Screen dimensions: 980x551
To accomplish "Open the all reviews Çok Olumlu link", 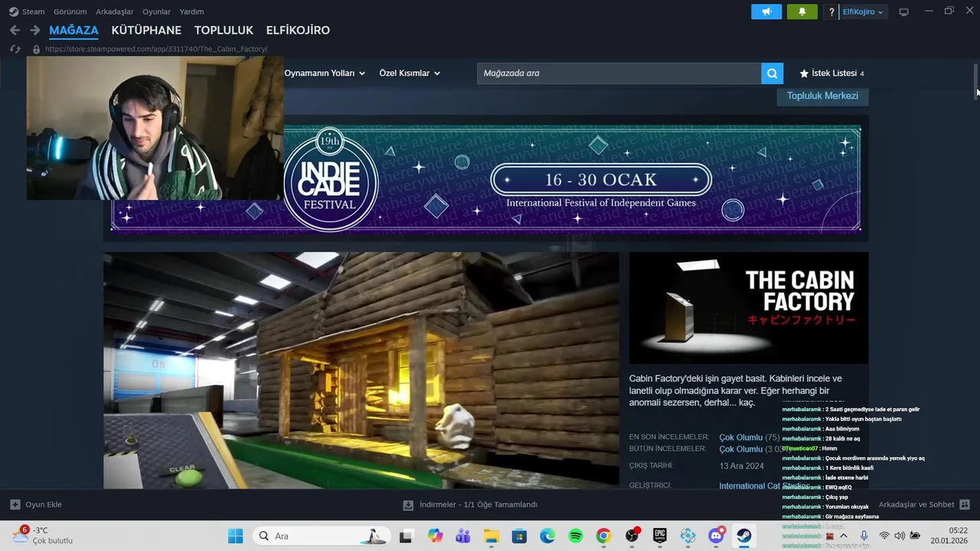I will (740, 449).
